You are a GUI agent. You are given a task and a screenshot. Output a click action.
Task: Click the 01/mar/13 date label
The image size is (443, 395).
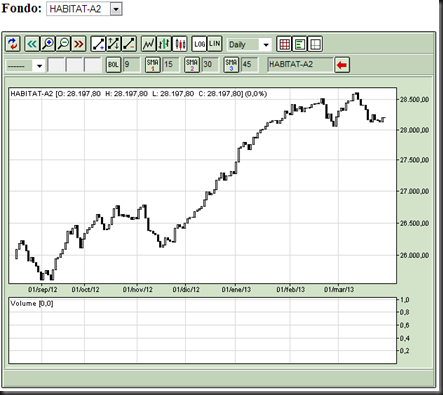point(339,289)
